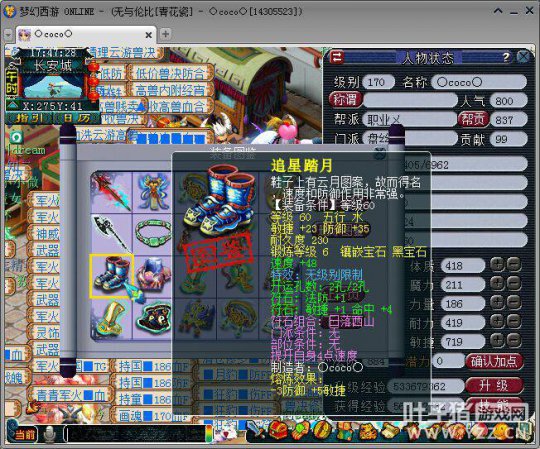This screenshot has width=540, height=449.
Task: Click the green character figure icon in toolbar
Action: click(x=344, y=431)
